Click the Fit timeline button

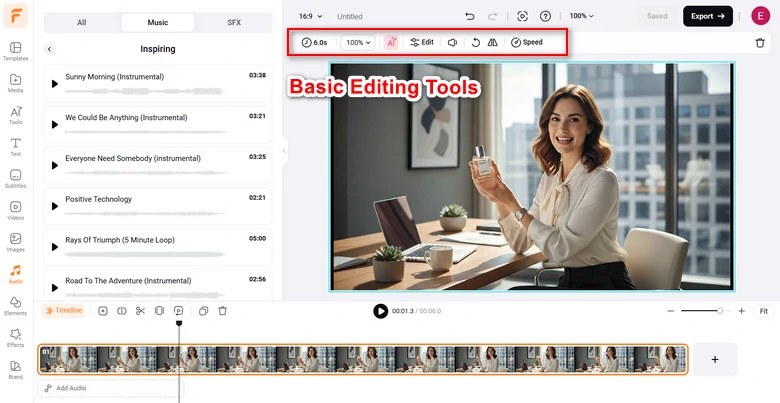764,311
